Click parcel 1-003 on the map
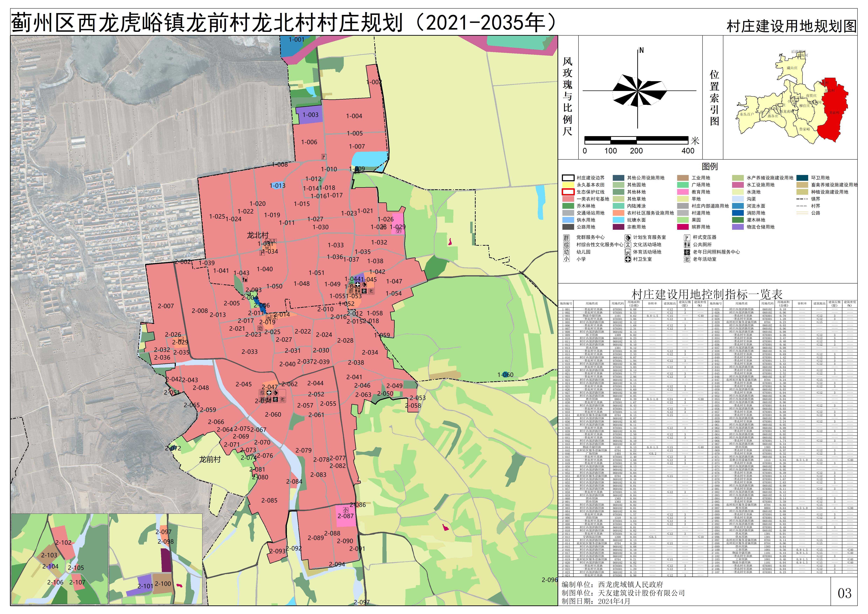Viewport: 868px width, 614px height. click(x=310, y=115)
